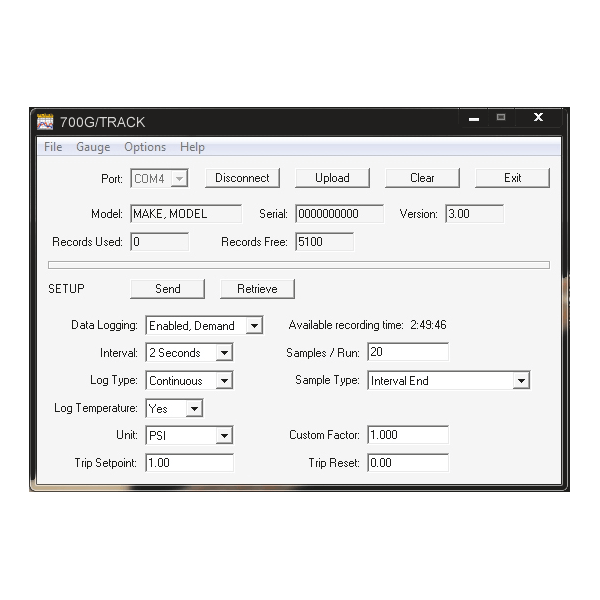Open the Log Type dropdown showing Continuous
The image size is (600, 600).
[x=189, y=380]
